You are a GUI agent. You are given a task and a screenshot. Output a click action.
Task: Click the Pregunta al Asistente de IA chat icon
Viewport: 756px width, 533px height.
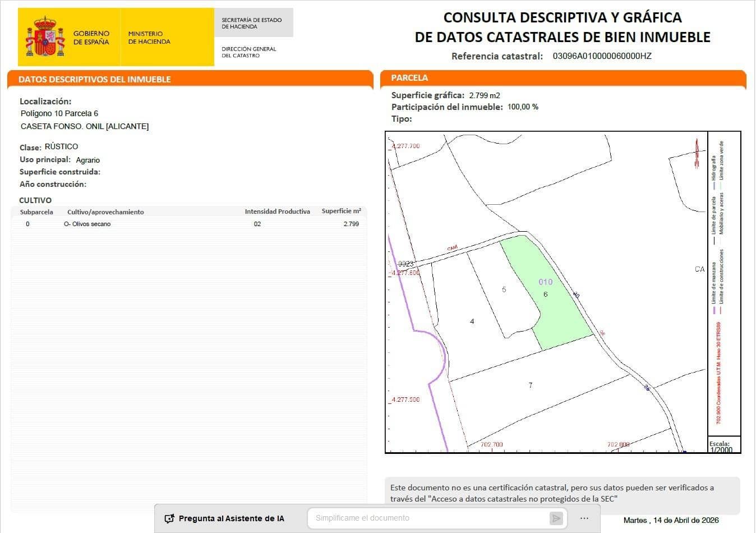[x=169, y=518]
